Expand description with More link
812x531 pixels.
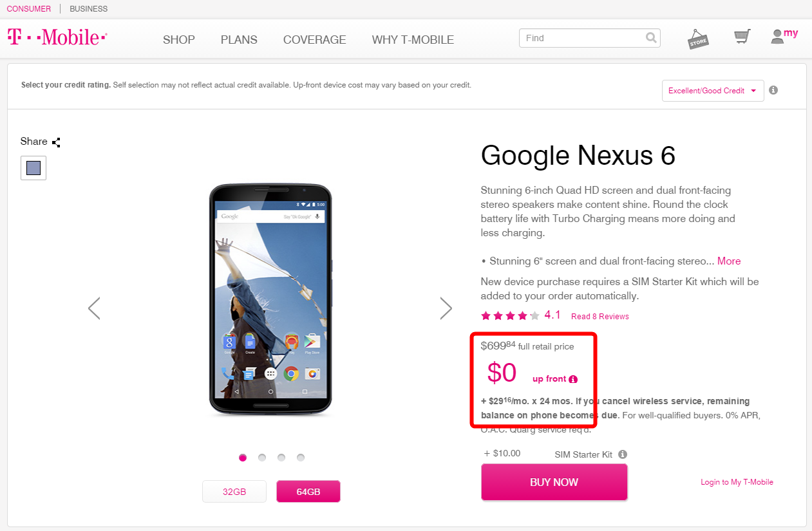click(x=729, y=261)
